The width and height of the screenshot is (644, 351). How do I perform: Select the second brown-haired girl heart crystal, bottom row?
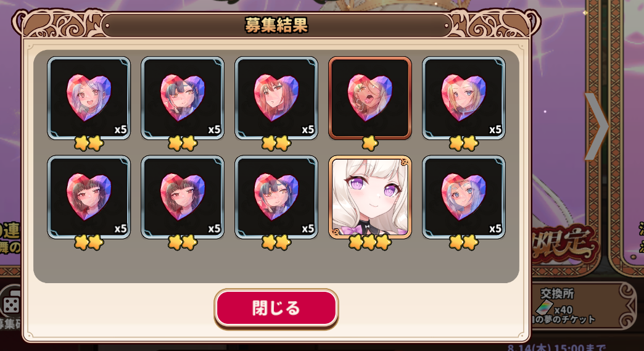click(x=183, y=197)
